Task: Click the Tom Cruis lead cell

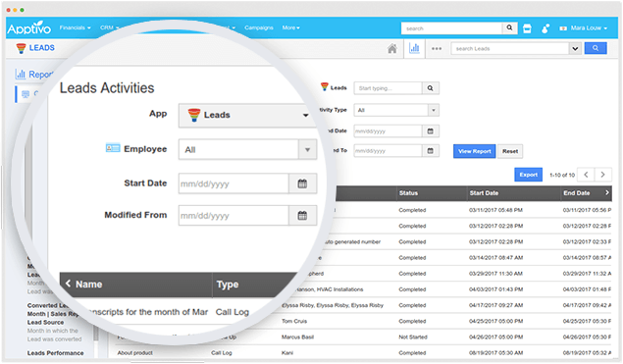Action: pyautogui.click(x=294, y=321)
